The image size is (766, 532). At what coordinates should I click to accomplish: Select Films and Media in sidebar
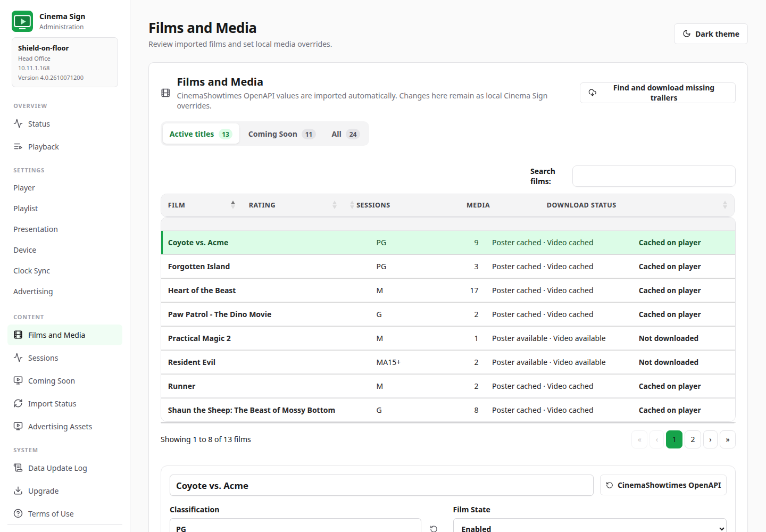click(65, 335)
